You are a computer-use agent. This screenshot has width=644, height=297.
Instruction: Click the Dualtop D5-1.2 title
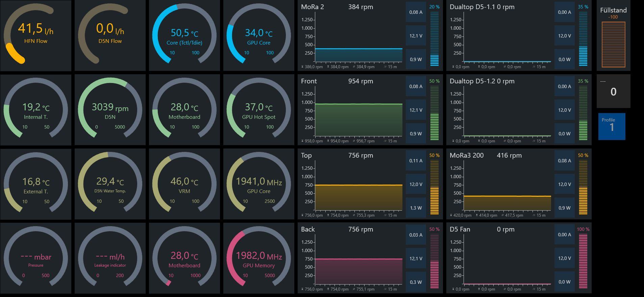coord(472,81)
